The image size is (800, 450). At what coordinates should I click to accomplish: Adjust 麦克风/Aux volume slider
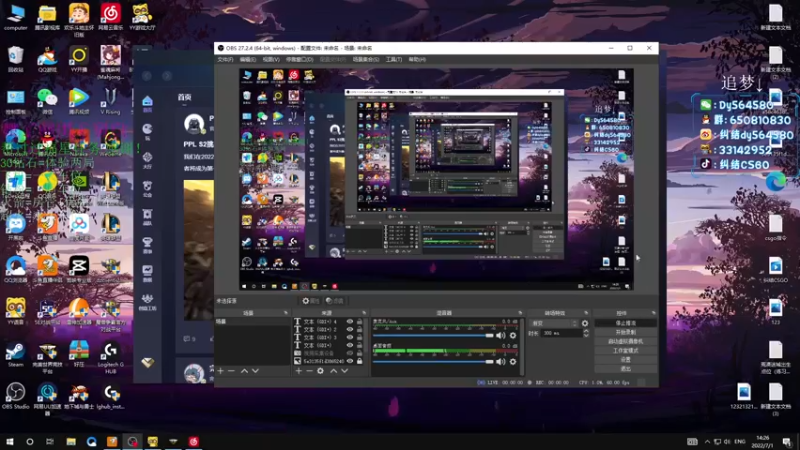tap(433, 335)
